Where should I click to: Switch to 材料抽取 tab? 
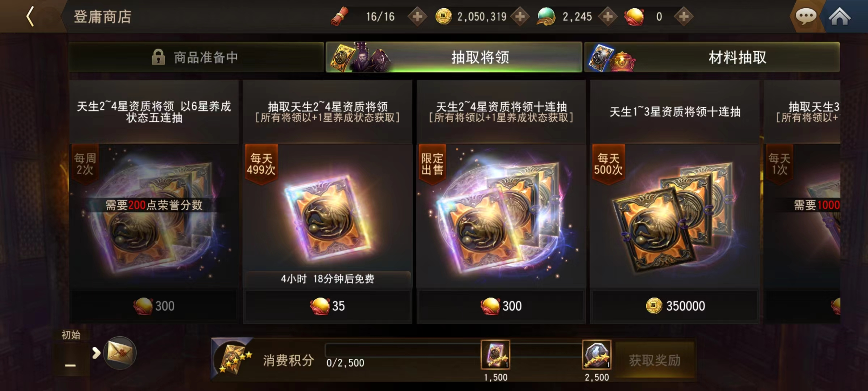[712, 57]
